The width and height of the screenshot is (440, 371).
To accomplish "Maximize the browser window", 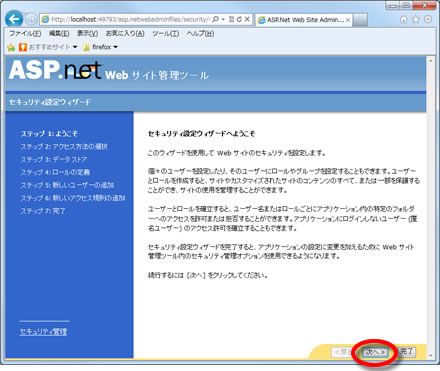I will [407, 5].
